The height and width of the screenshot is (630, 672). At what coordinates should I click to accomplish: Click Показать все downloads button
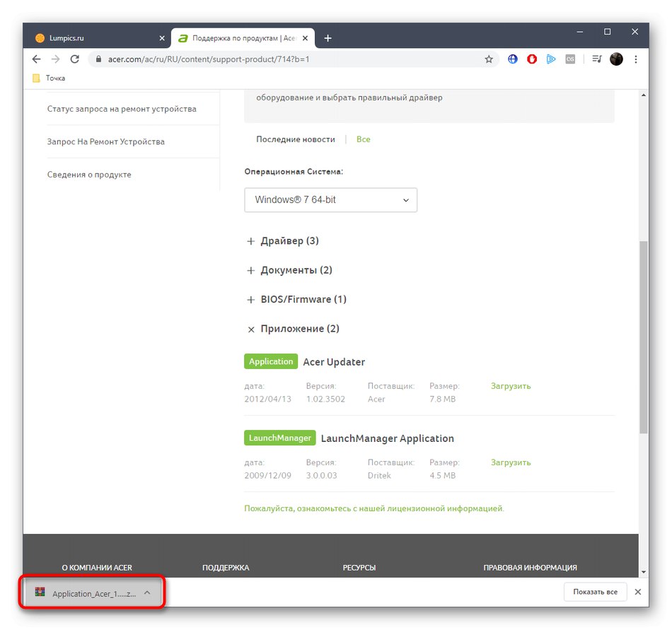click(x=596, y=592)
